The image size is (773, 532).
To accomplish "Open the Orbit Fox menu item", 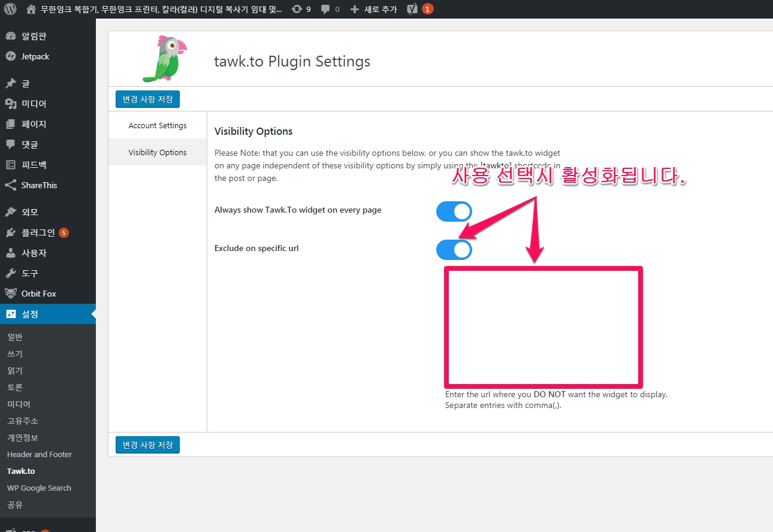I will pyautogui.click(x=38, y=294).
